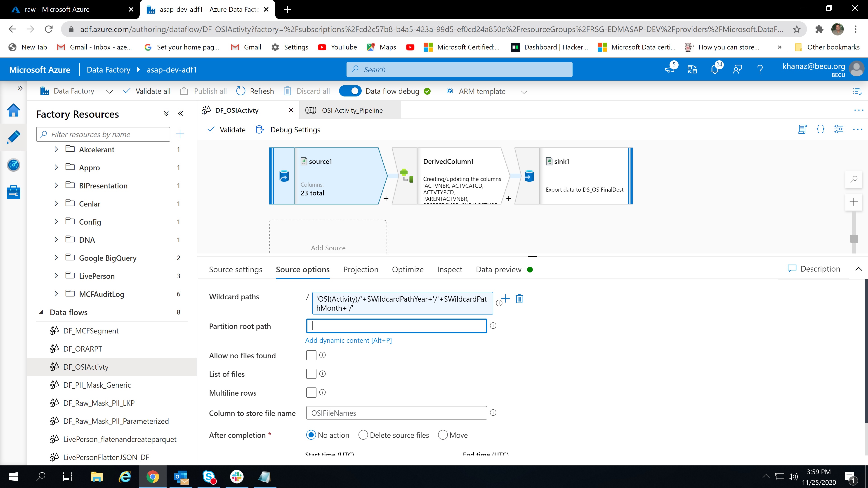Open Debug Settings
Screen dimensions: 868x488
(288, 130)
